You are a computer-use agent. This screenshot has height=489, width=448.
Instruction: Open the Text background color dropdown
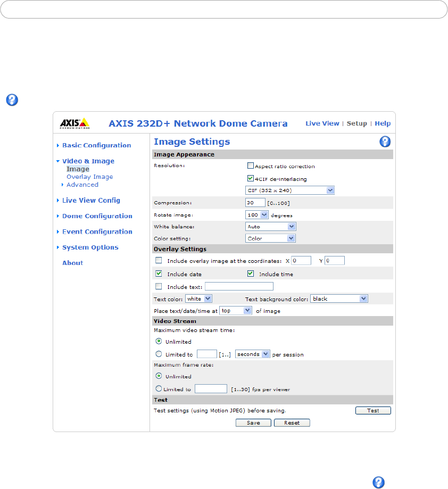339,299
